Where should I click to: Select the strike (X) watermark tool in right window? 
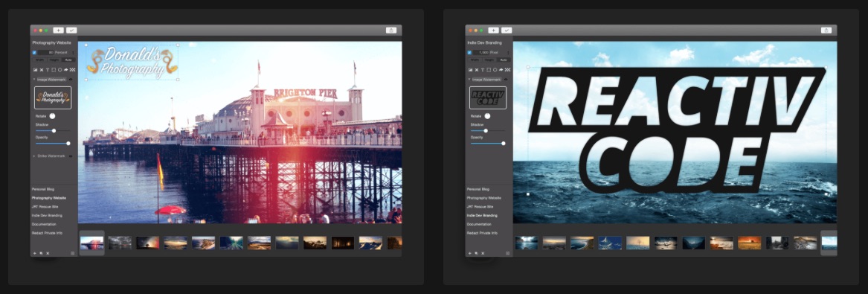point(477,70)
